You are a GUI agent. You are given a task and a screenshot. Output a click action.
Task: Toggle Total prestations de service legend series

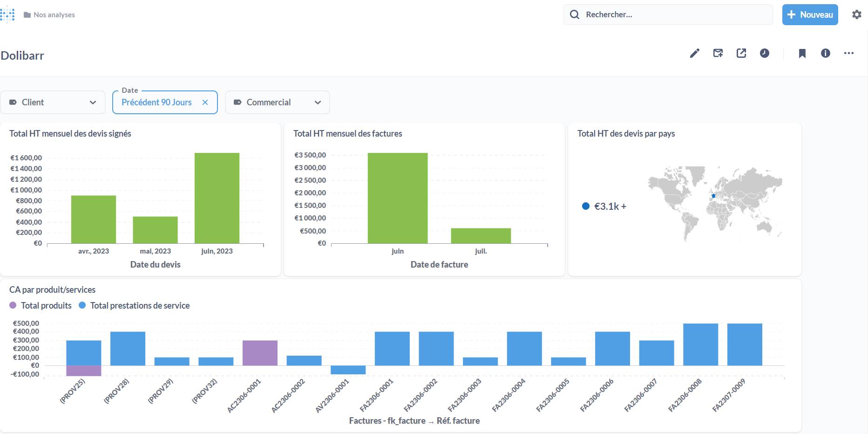[134, 305]
